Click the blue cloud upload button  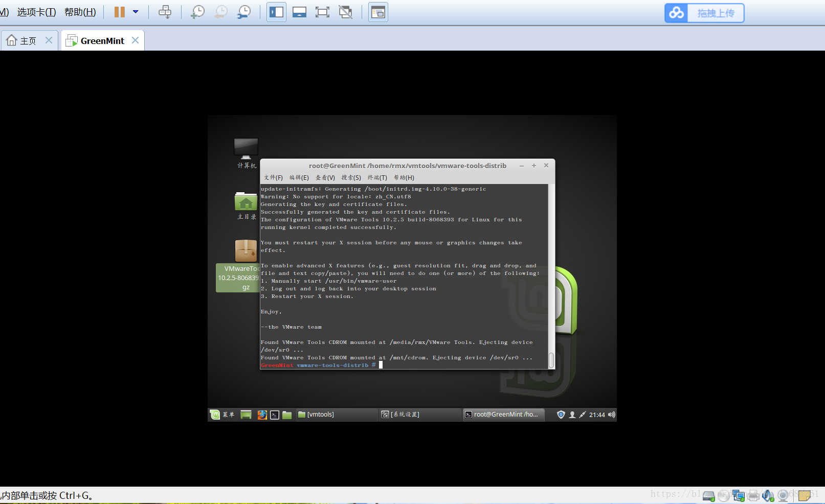[704, 13]
